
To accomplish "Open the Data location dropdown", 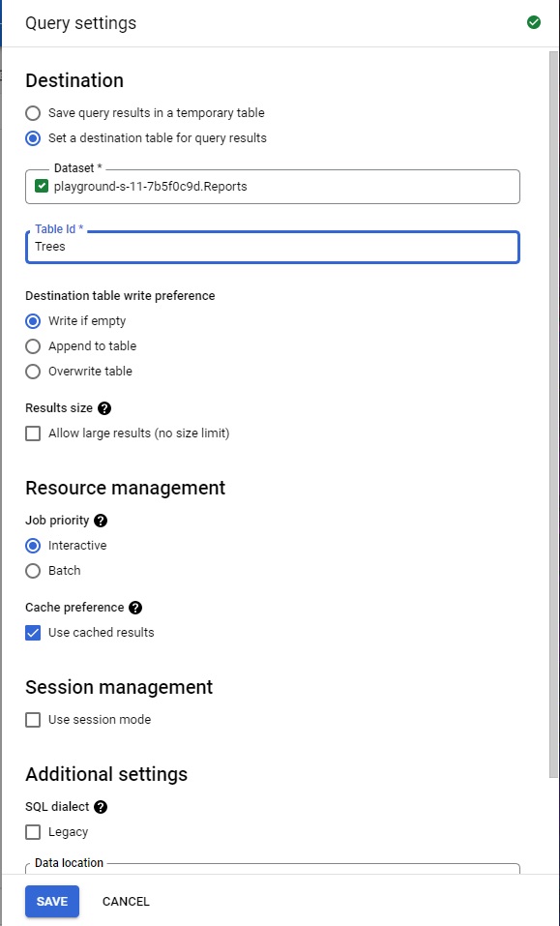I will 273,869.
